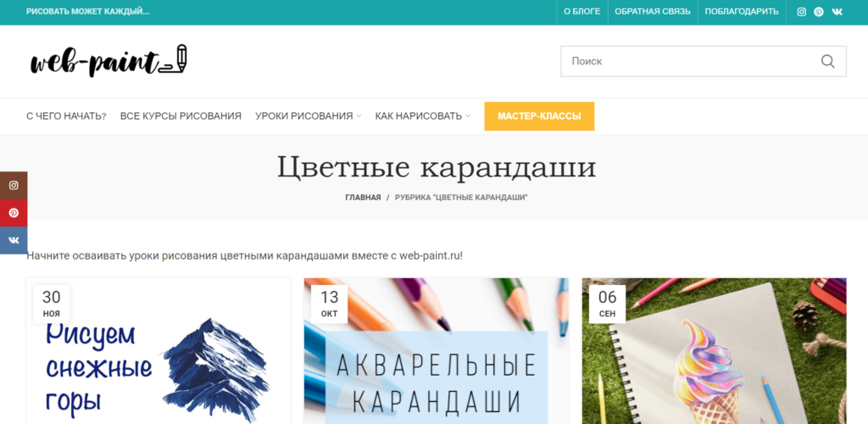This screenshot has width=868, height=424.
Task: Expand the Как нарисовать dropdown menu
Action: click(422, 116)
